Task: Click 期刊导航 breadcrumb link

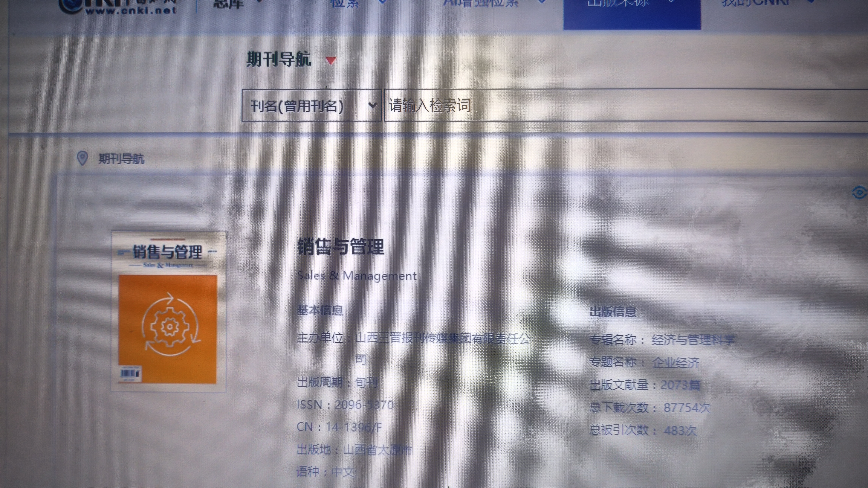Action: pyautogui.click(x=121, y=159)
